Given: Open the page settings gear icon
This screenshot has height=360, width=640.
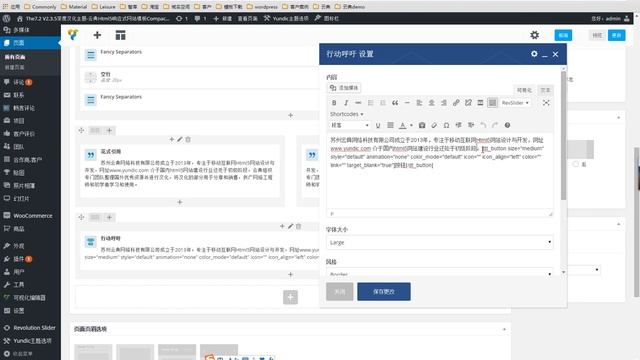Looking at the screenshot, I should click(534, 35).
